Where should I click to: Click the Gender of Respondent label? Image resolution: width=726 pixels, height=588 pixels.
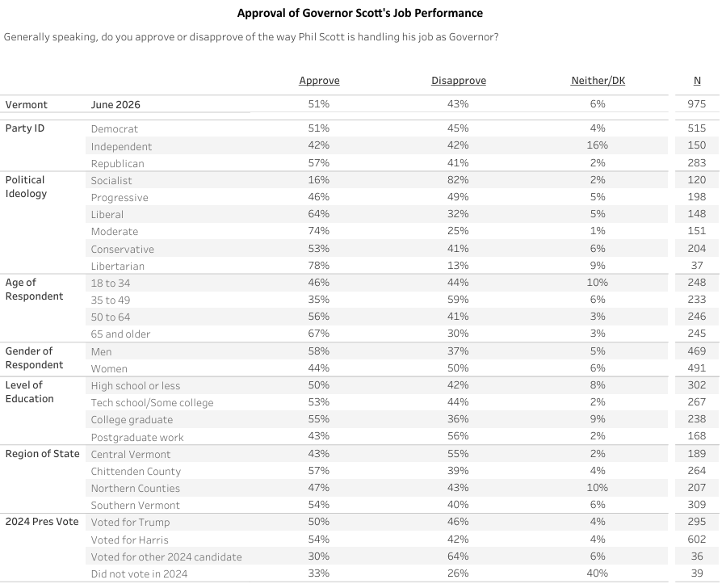click(34, 358)
